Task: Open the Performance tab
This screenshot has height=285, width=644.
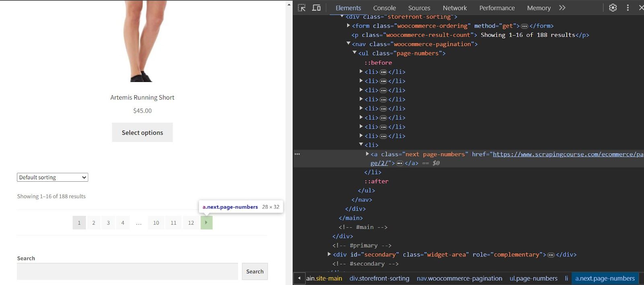Action: 497,8
